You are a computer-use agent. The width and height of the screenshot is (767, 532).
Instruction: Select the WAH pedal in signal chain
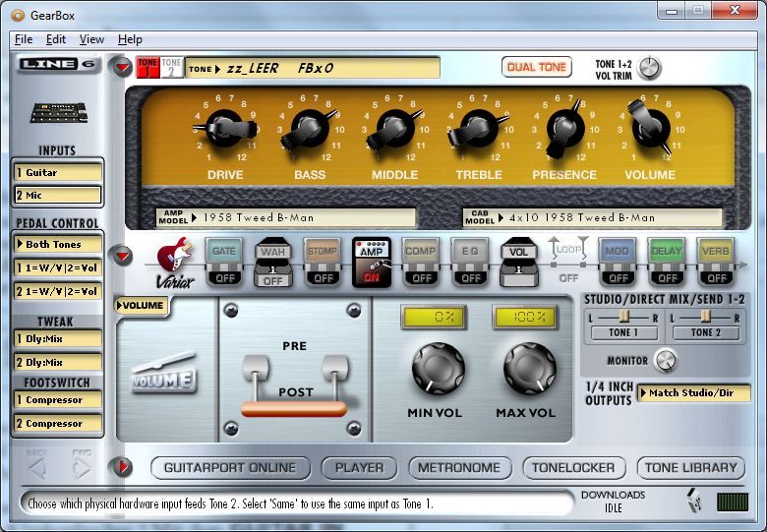coord(273,262)
